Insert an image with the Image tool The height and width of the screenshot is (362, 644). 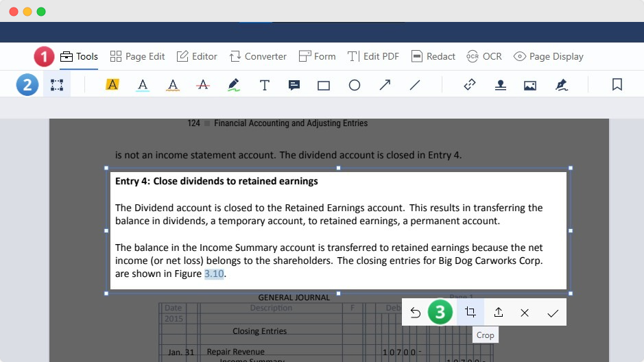click(530, 86)
